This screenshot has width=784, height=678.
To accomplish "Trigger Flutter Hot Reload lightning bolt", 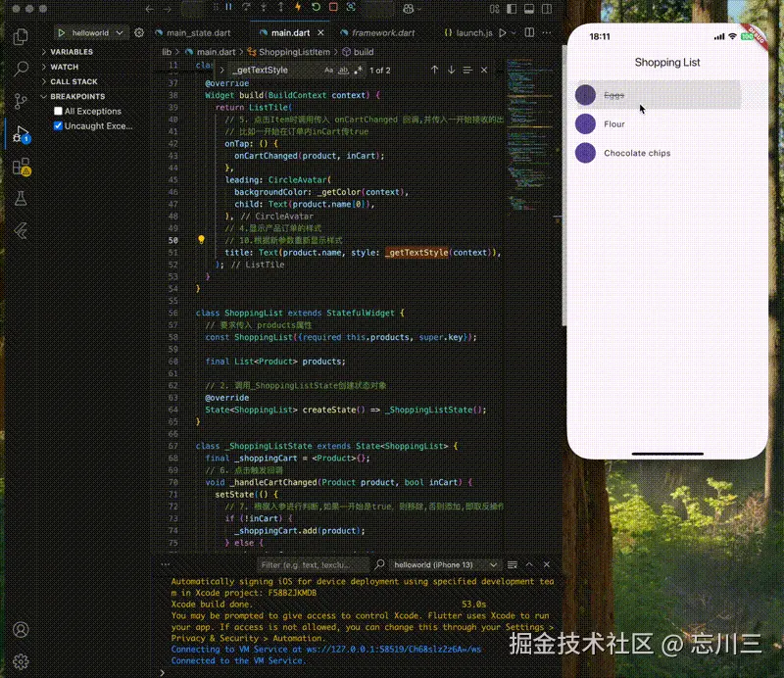I will point(298,7).
